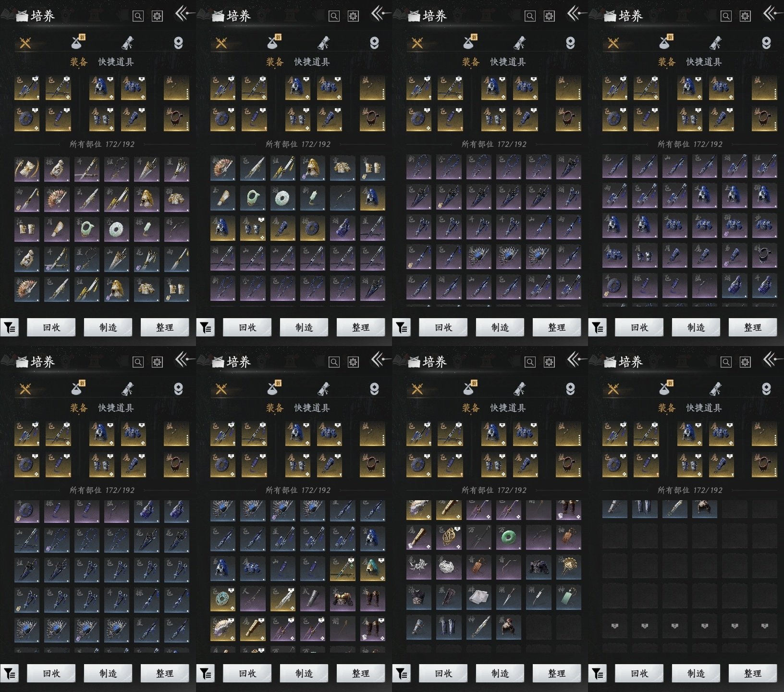This screenshot has height=692, width=784.
Task: Select equipped blue helmet slot in top-right panel
Action: 690,87
